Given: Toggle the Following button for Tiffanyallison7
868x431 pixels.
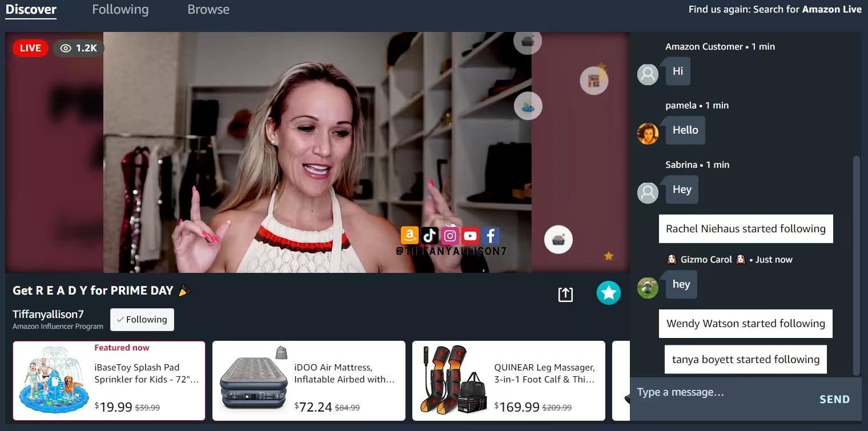Looking at the screenshot, I should coord(142,320).
